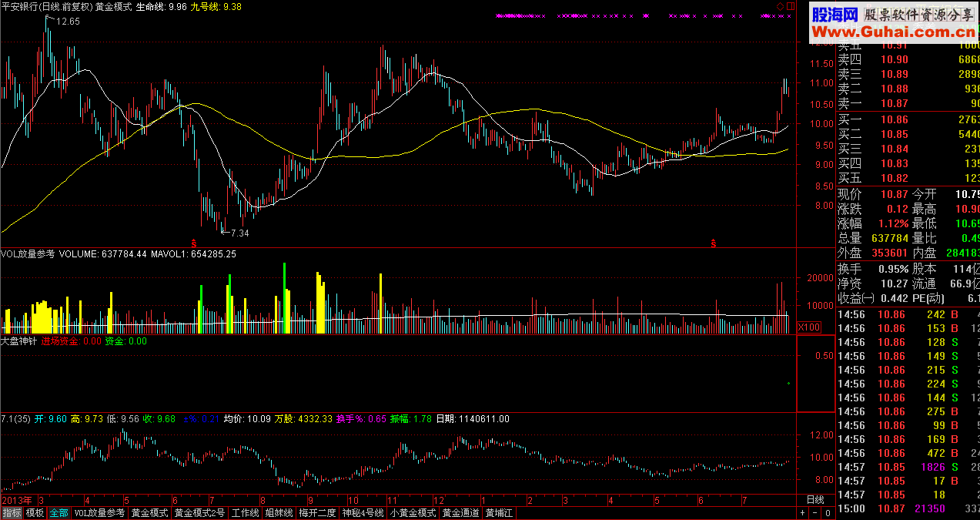Click the 现价 current price label

pos(850,194)
